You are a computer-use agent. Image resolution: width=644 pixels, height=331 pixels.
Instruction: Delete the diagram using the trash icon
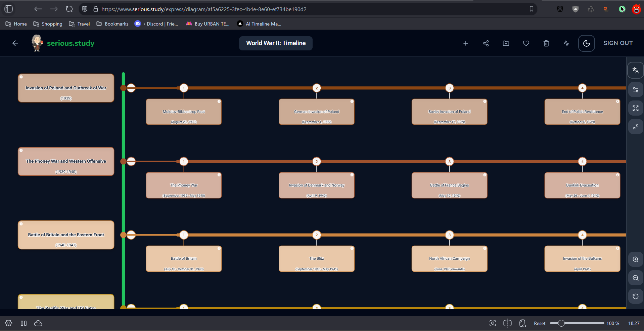[546, 43]
